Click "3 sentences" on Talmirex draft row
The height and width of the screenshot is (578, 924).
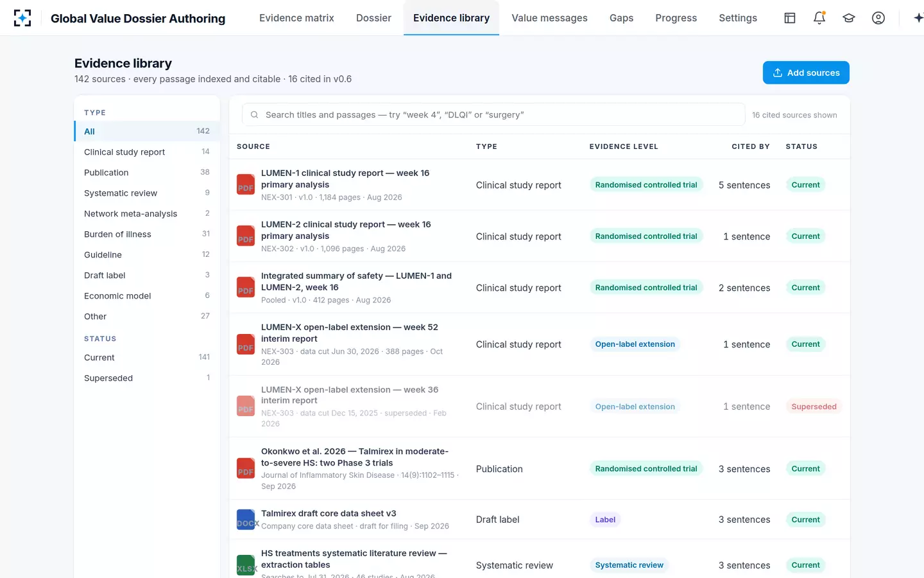pyautogui.click(x=744, y=520)
